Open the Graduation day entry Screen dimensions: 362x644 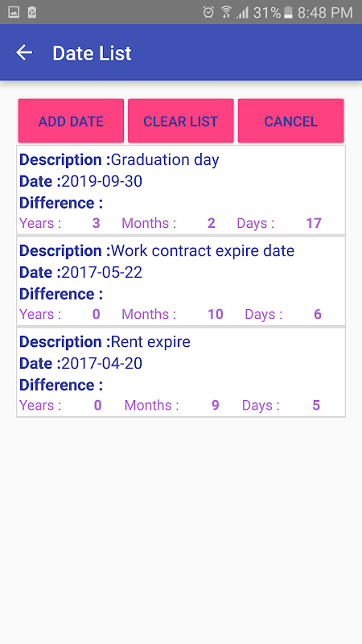(x=181, y=190)
